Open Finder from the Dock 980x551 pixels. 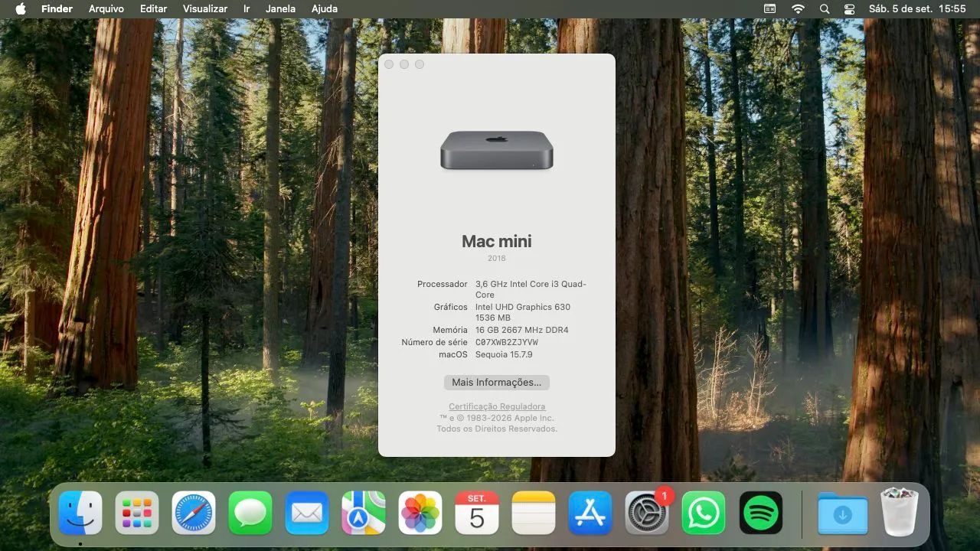click(x=80, y=513)
